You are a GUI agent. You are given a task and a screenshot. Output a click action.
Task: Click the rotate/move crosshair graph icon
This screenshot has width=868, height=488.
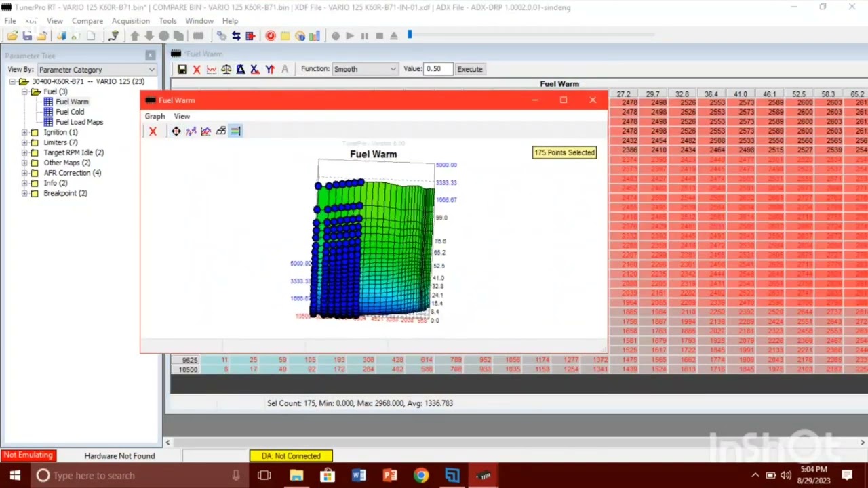pos(176,131)
